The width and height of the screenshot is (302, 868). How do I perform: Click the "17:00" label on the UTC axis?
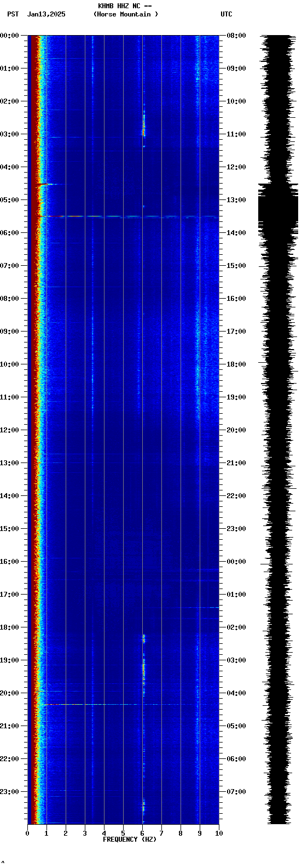click(236, 332)
